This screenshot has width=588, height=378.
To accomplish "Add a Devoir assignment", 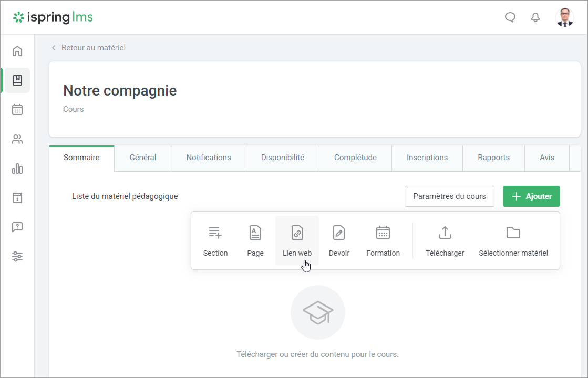I will pyautogui.click(x=339, y=240).
